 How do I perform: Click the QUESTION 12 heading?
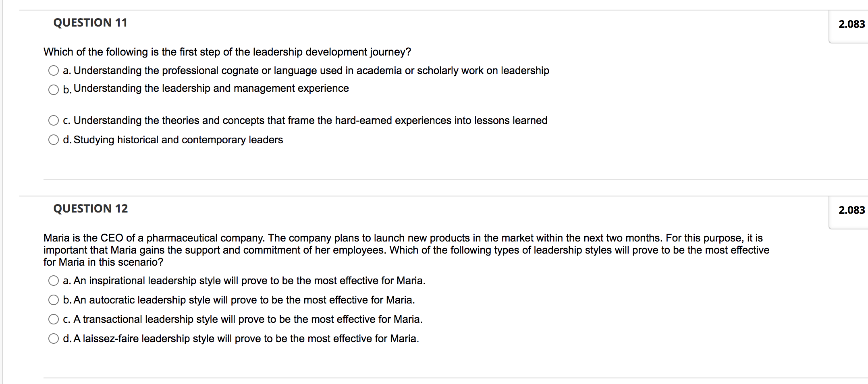[91, 209]
